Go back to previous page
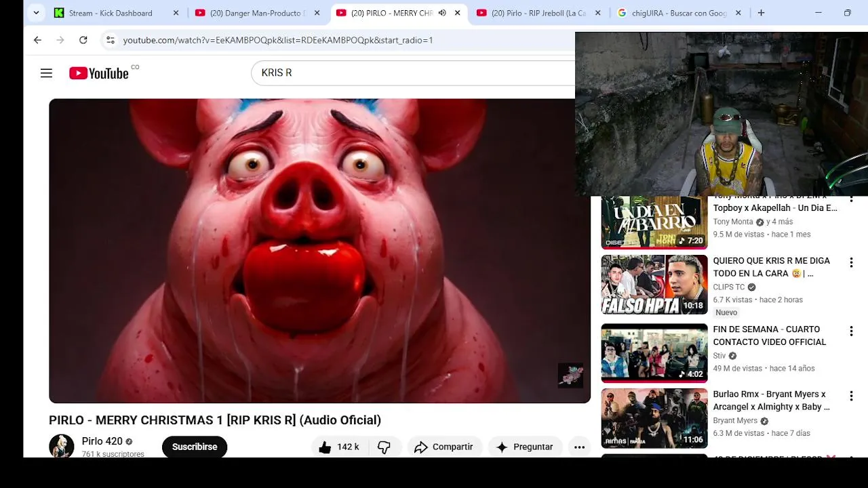 [37, 40]
